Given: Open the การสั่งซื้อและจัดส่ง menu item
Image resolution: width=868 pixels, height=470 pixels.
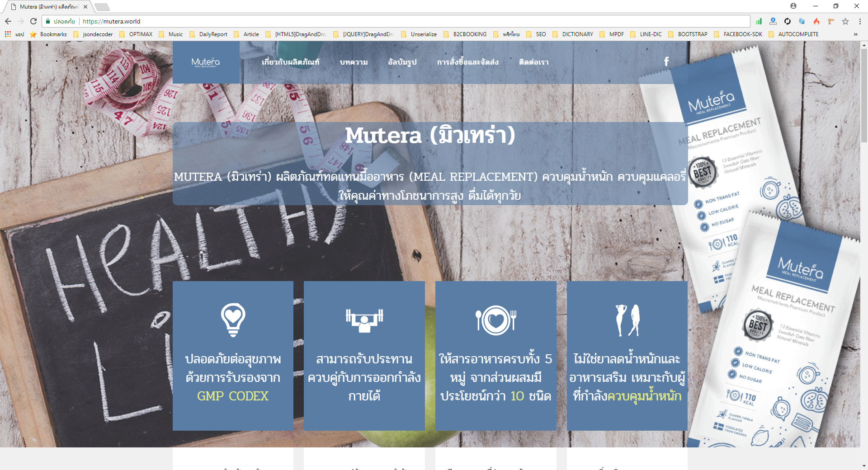Looking at the screenshot, I should [468, 62].
